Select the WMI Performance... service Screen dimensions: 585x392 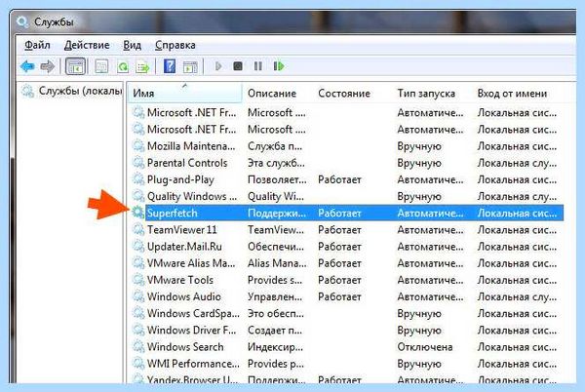193,364
